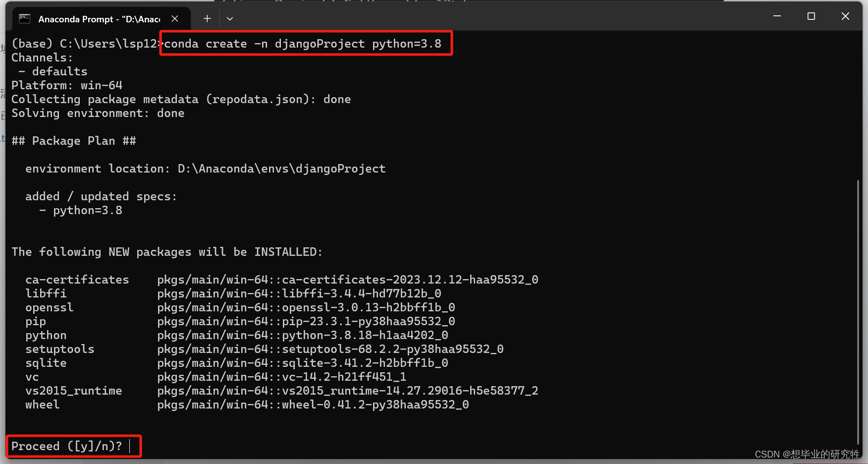Expand the new tab profile selector arrow
The height and width of the screenshot is (464, 868).
tap(229, 18)
